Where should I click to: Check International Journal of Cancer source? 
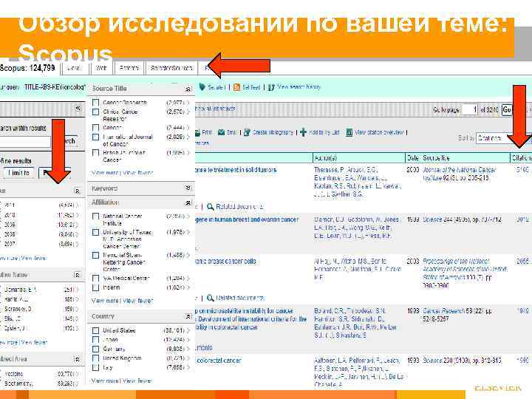[95, 137]
